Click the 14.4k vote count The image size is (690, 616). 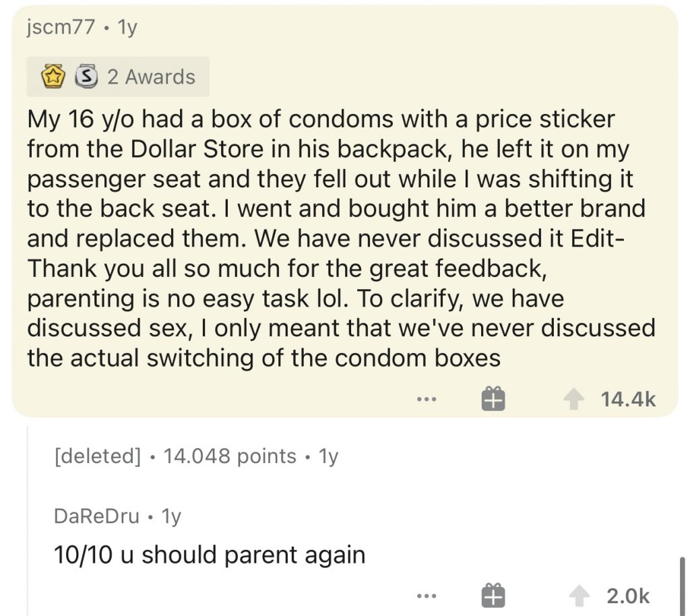pos(627,400)
